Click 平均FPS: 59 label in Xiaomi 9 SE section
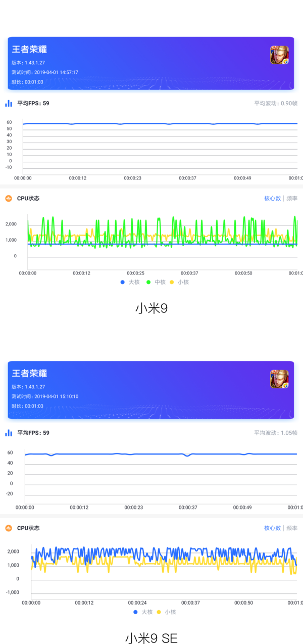The height and width of the screenshot is (644, 303). [33, 433]
